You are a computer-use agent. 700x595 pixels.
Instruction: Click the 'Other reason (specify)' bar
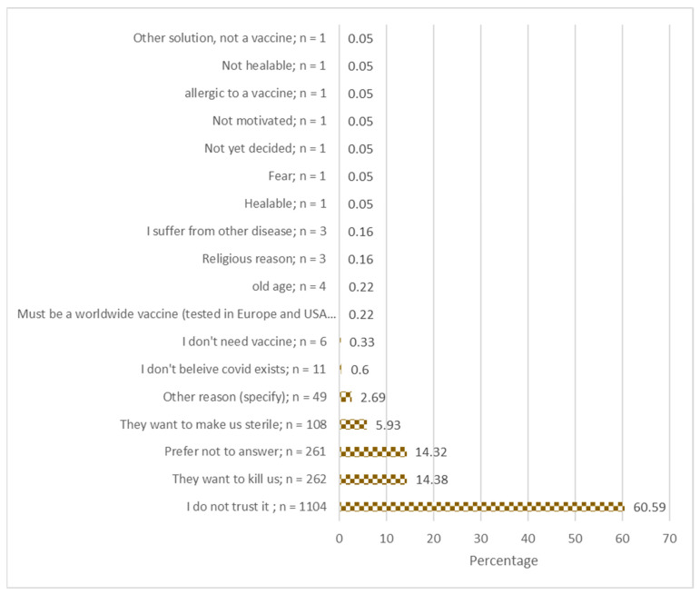pos(346,397)
